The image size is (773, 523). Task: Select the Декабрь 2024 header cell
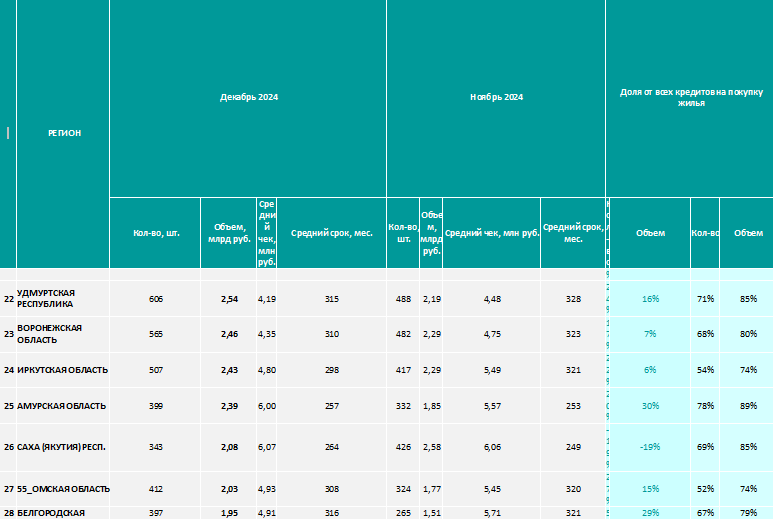point(248,98)
